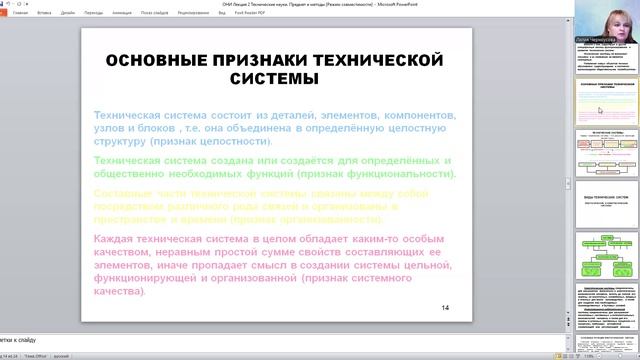Open the orange File menu button
Image resolution: width=640 pixels, height=360 pixels.
(3, 13)
